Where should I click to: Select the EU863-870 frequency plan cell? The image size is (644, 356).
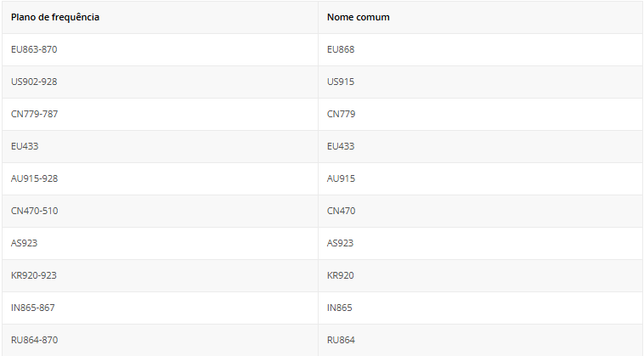pyautogui.click(x=34, y=49)
